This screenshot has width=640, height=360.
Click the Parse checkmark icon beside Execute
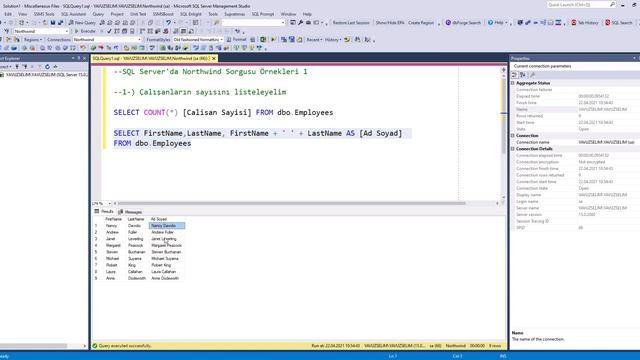tap(109, 31)
